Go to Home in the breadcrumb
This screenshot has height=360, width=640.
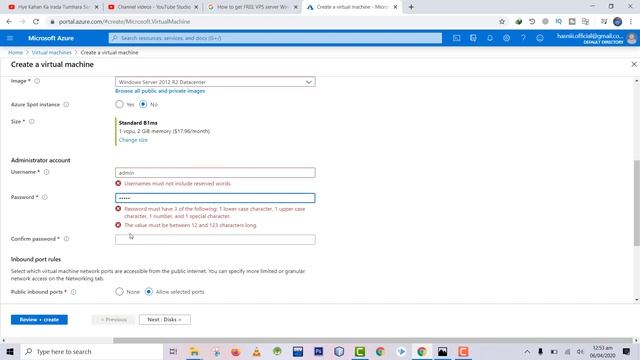point(16,53)
